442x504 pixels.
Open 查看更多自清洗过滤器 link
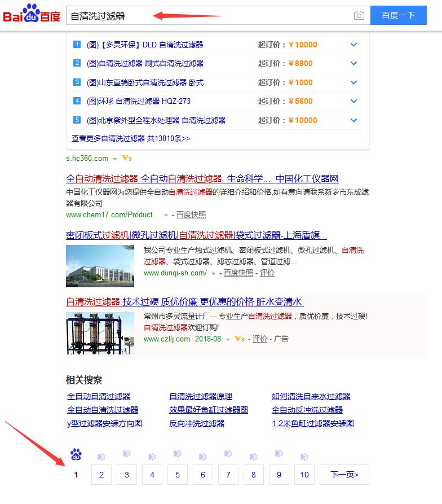coord(131,138)
